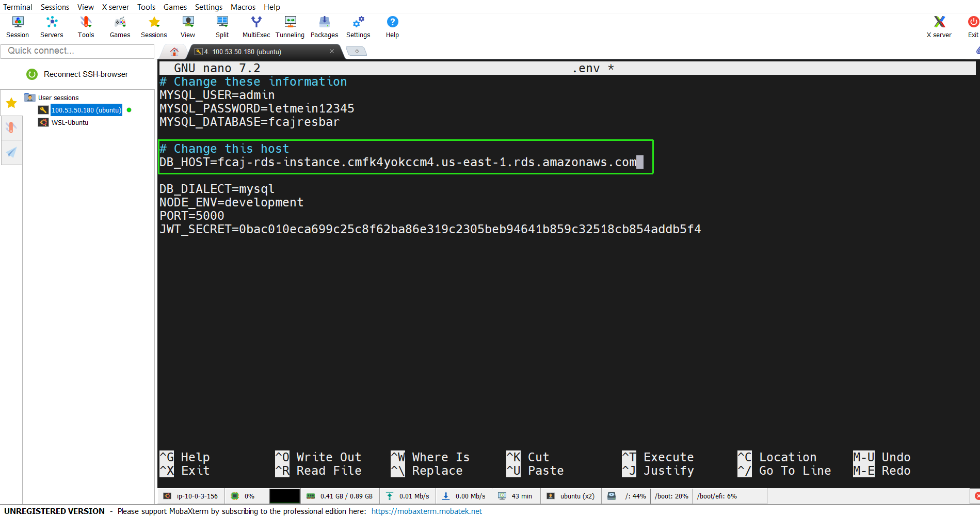Go to the Home tab icon
Viewport: 980px width, 516px height.
(174, 52)
